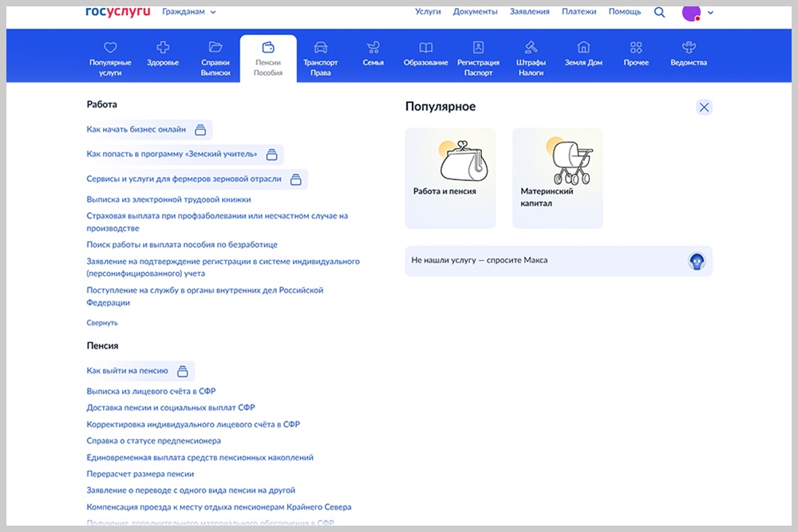
Task: Open the Работа и пенсия card
Action: (x=450, y=178)
